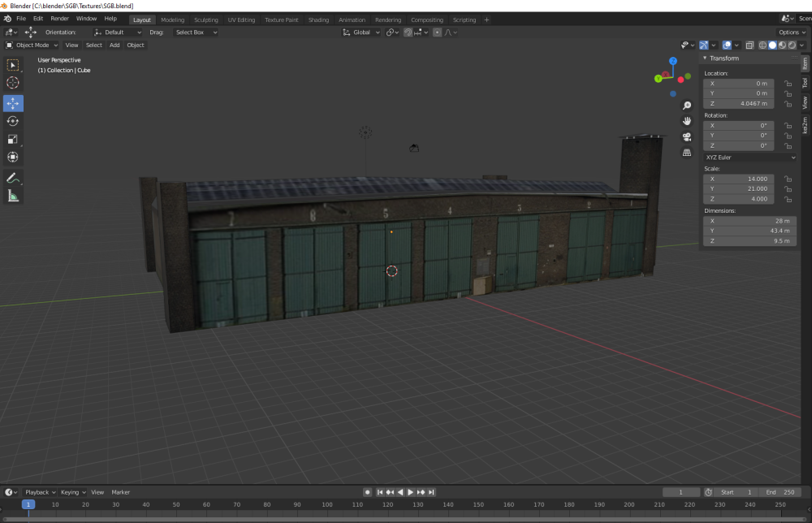Toggle the Scale Z lock
This screenshot has width=812, height=523.
(787, 199)
